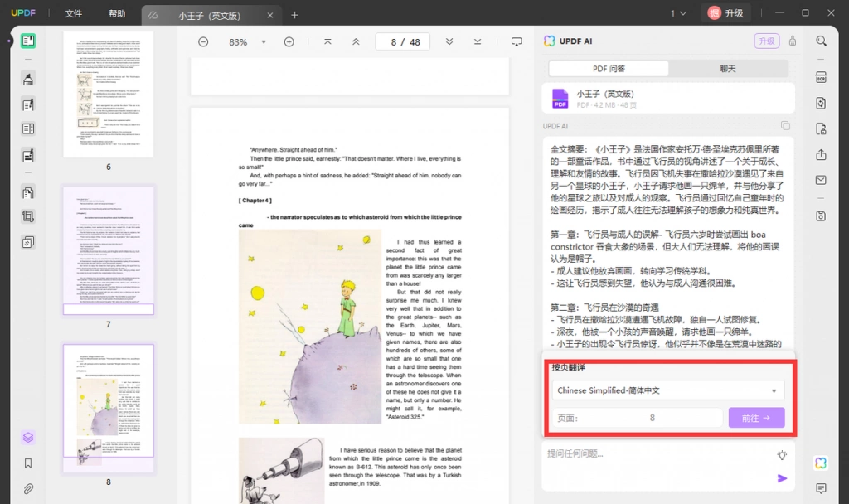Switch to the 聊天 tab
849x504 pixels.
click(x=728, y=68)
